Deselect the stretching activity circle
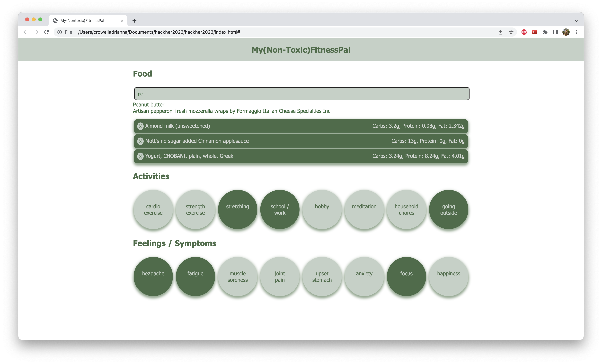Image resolution: width=602 pixels, height=364 pixels. (238, 209)
